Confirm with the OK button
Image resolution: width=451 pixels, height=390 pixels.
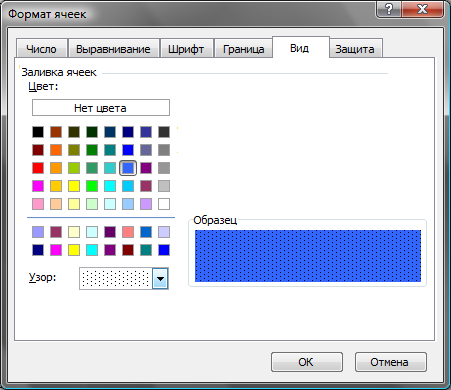point(307,362)
